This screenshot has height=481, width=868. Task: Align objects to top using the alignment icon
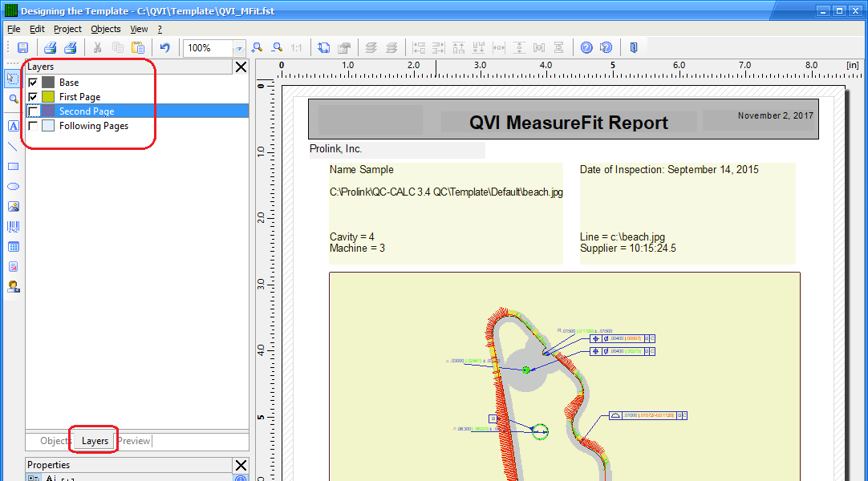click(459, 48)
